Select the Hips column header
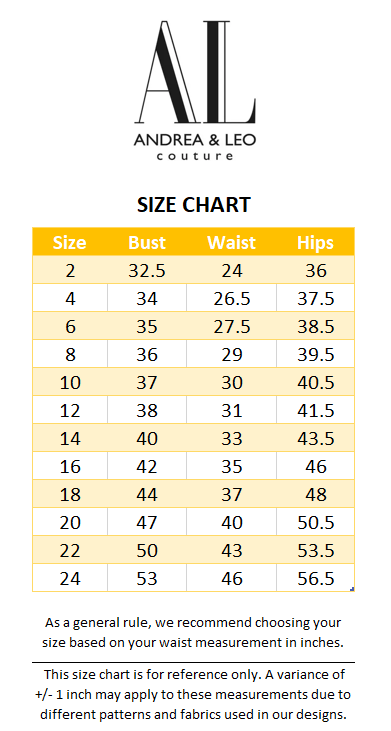The width and height of the screenshot is (391, 731). point(316,242)
